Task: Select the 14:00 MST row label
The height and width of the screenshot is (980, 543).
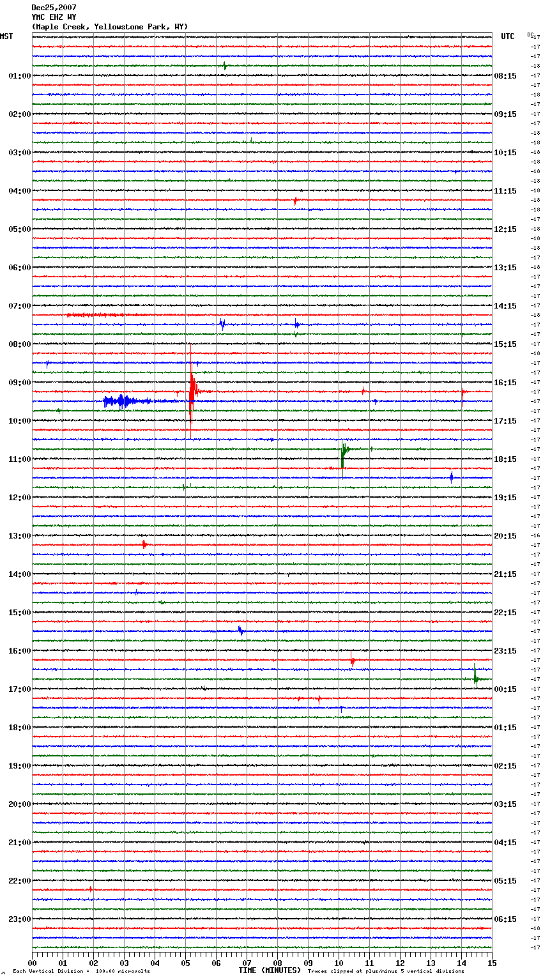Action: 20,574
